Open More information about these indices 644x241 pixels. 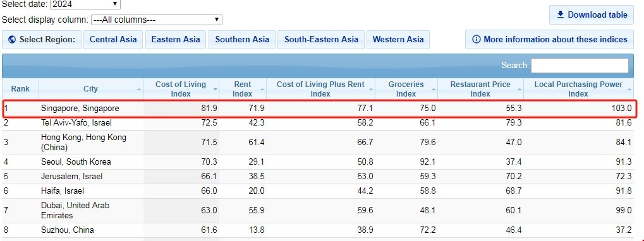(x=550, y=40)
